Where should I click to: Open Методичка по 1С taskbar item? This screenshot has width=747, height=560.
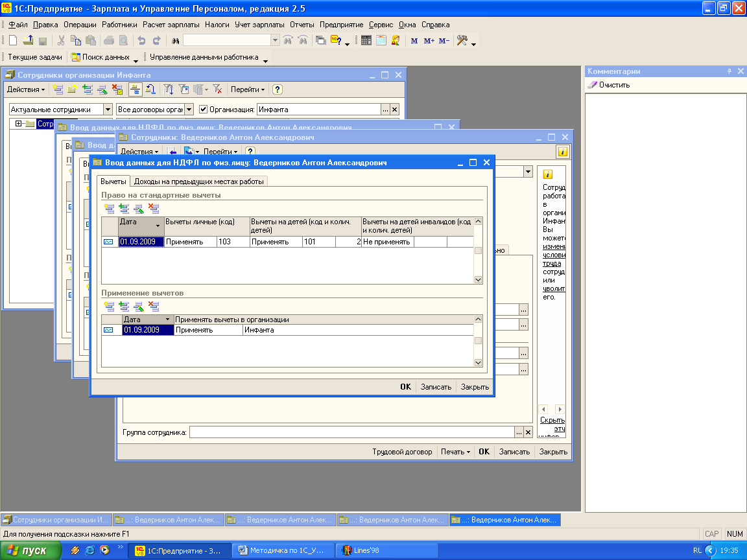coord(283,550)
